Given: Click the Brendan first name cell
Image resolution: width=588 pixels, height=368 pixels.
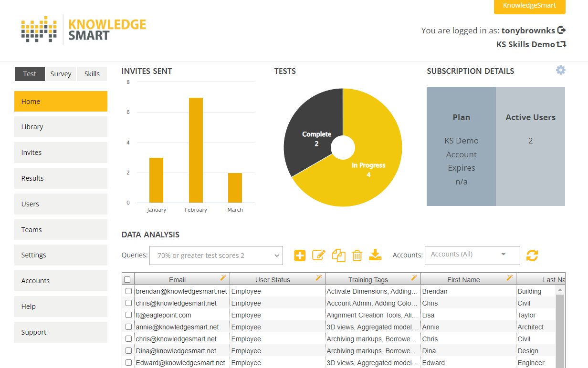Looking at the screenshot, I should [x=468, y=291].
